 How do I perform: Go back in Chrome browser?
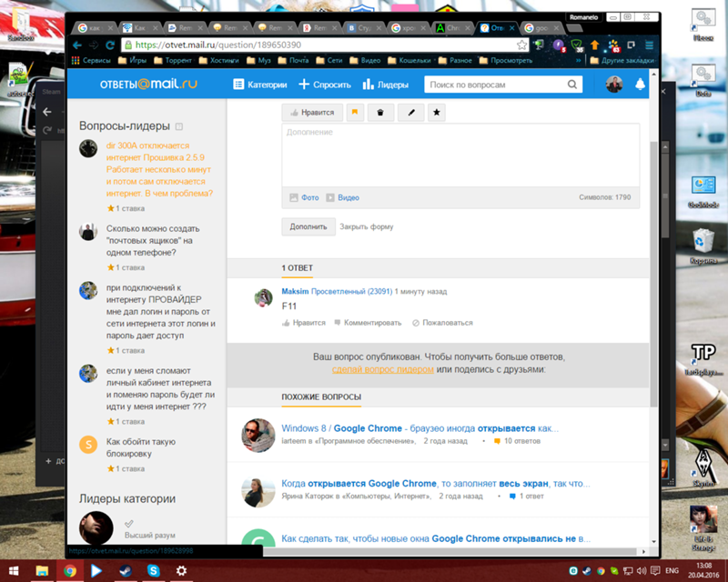77,45
